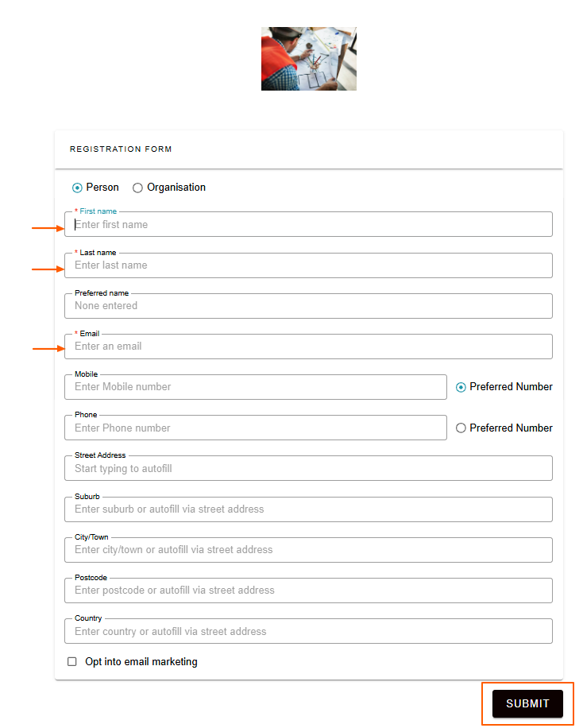Click the Street Address autofill field
Screen dimensions: 583x728
click(308, 468)
